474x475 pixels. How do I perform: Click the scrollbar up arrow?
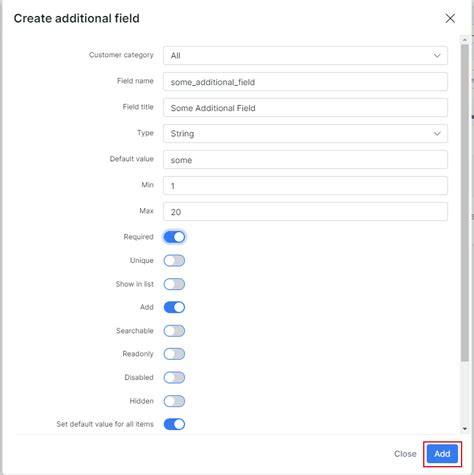pos(465,40)
